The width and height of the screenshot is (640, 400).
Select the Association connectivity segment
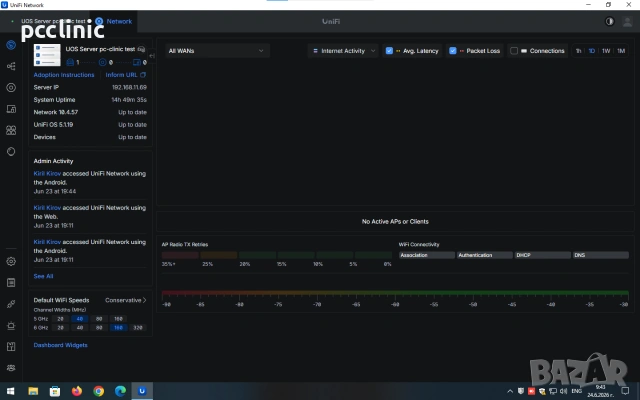427,255
